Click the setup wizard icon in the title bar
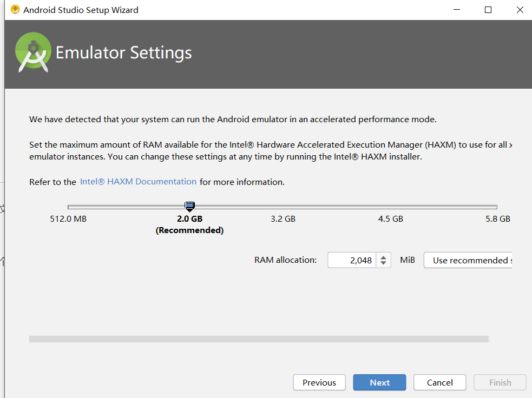Image resolution: width=532 pixels, height=398 pixels. click(15, 9)
